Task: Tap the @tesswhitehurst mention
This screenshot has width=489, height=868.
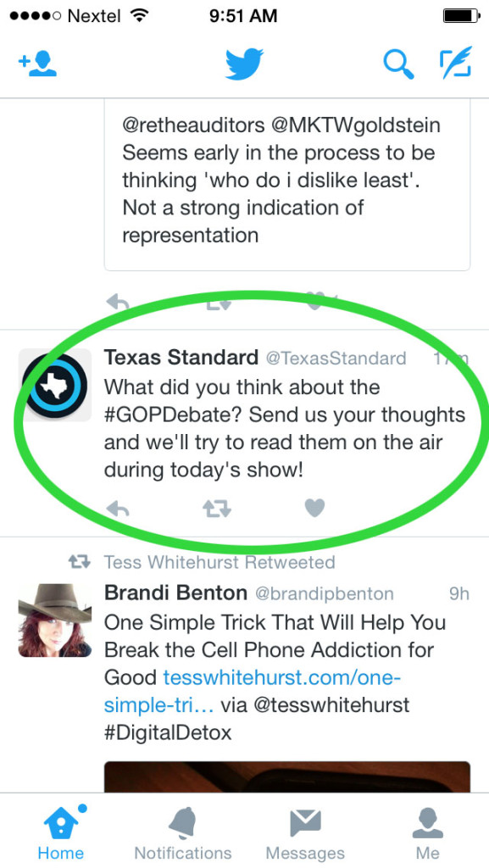Action: (x=331, y=705)
